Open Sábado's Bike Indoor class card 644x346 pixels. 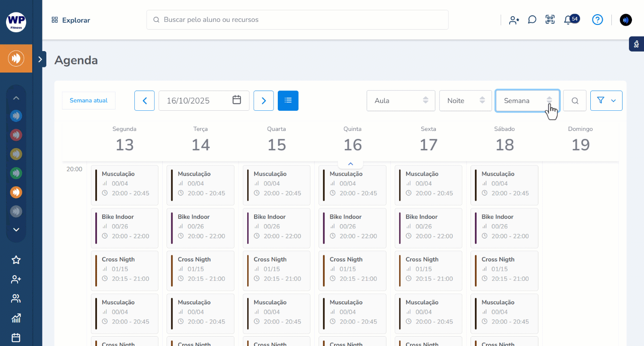[504, 228]
